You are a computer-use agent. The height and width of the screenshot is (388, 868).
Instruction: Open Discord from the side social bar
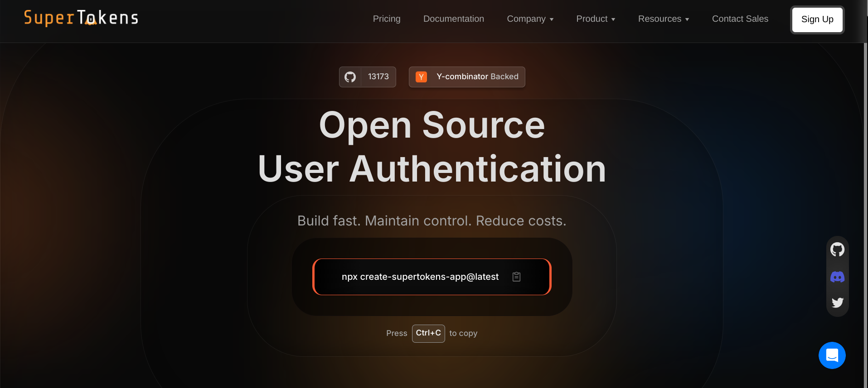point(837,277)
